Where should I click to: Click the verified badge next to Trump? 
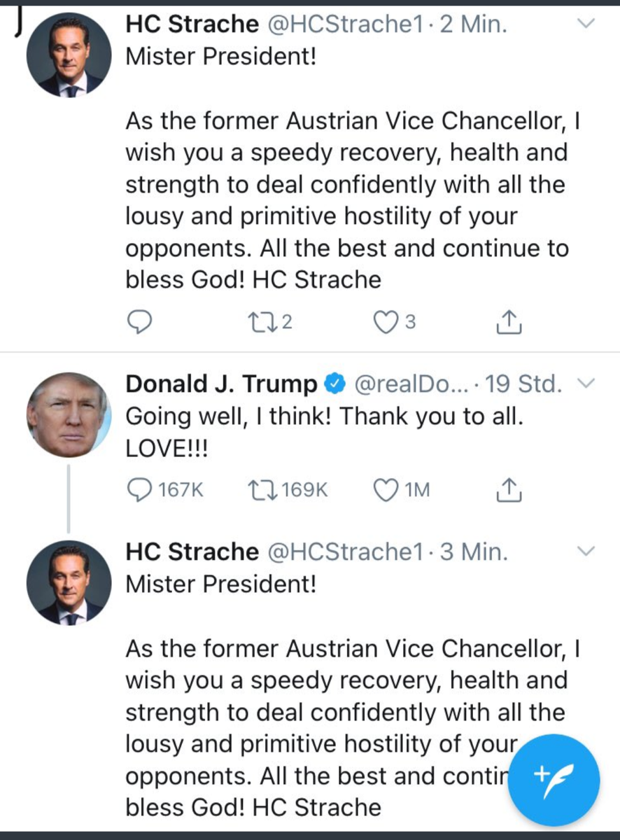click(x=335, y=384)
